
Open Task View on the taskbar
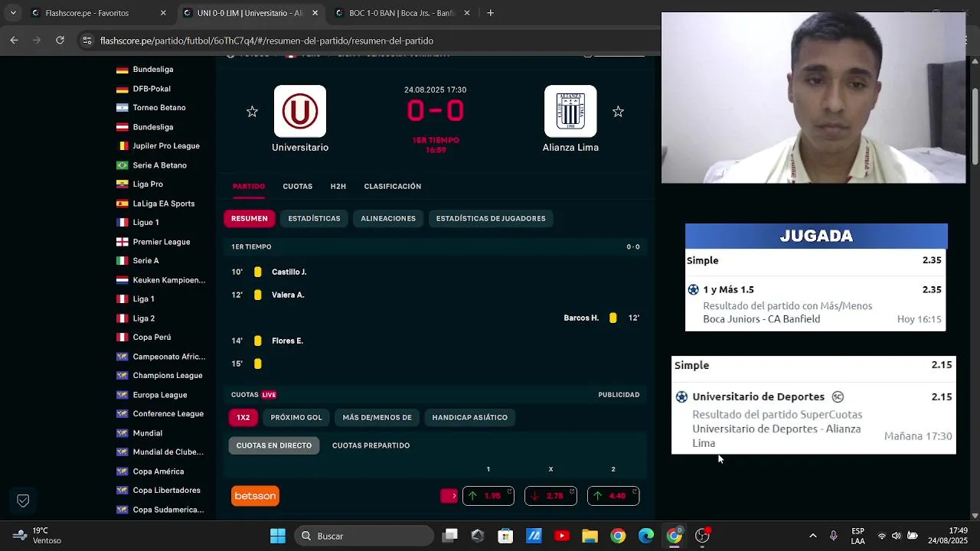[450, 536]
